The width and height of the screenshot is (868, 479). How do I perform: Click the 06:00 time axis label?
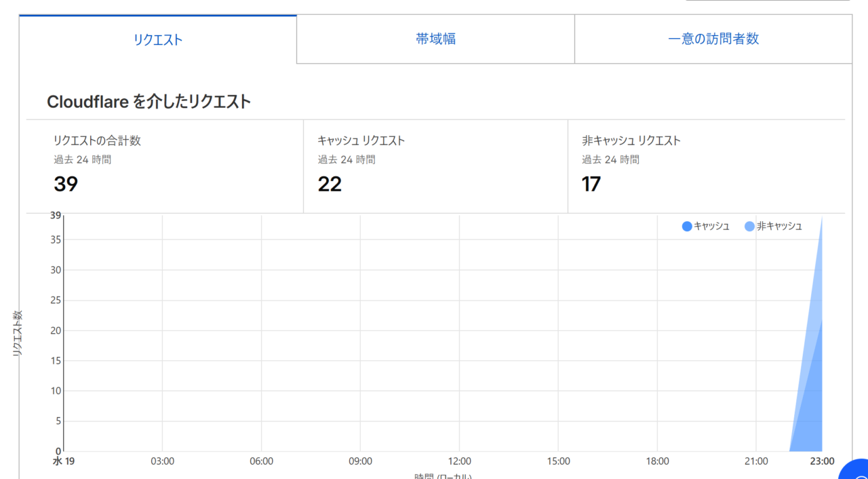point(261,461)
